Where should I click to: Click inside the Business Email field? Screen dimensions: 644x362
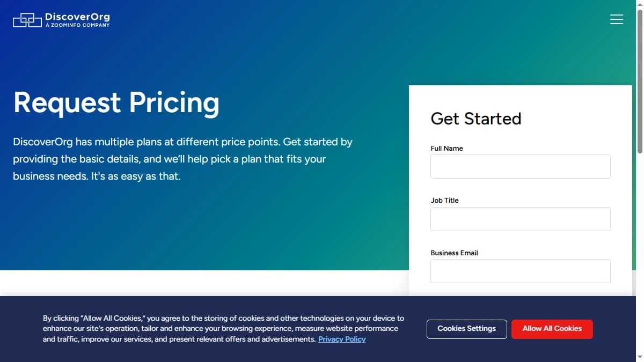coord(519,271)
